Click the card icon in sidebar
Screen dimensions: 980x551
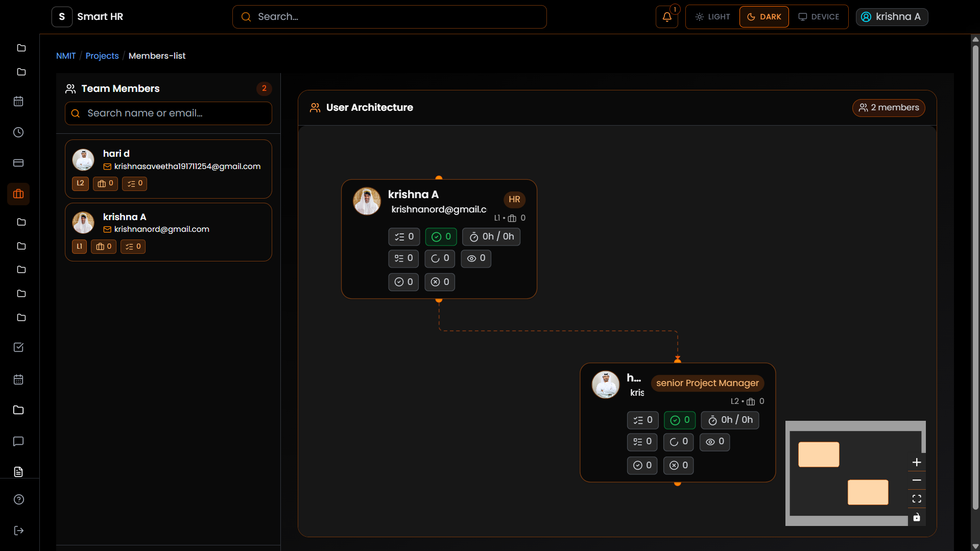pyautogui.click(x=18, y=163)
